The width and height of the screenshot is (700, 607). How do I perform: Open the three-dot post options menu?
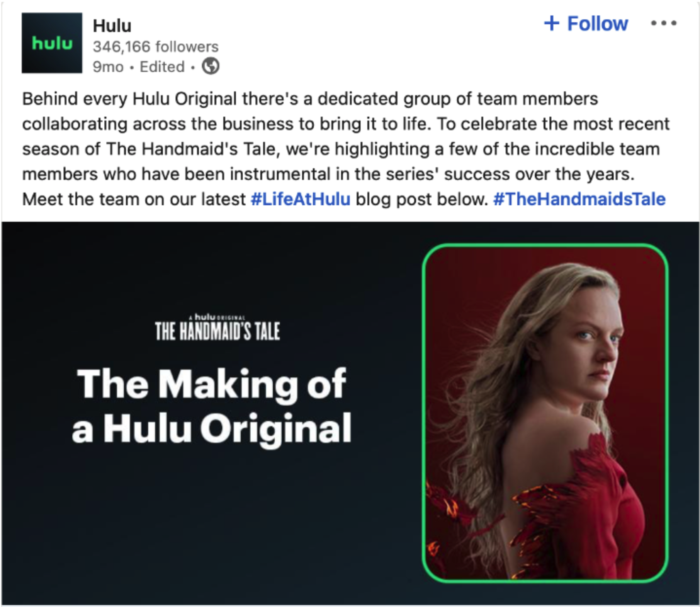[x=663, y=23]
